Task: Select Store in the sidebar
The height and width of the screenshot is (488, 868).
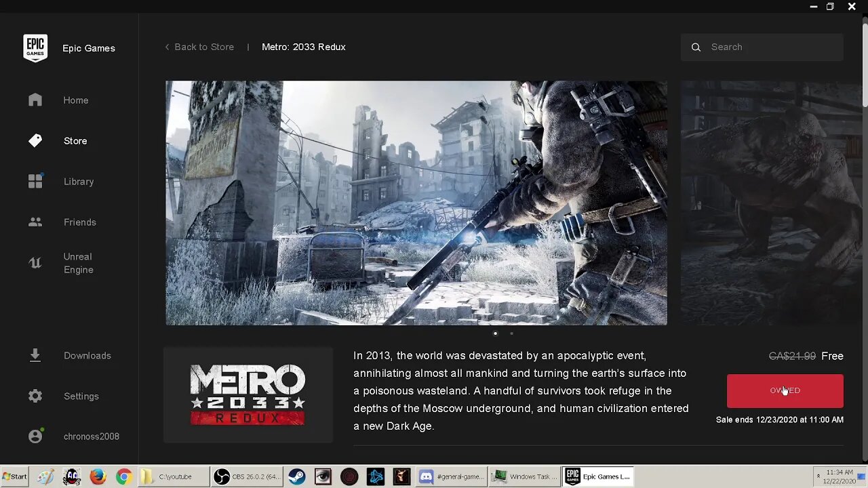Action: pyautogui.click(x=75, y=141)
